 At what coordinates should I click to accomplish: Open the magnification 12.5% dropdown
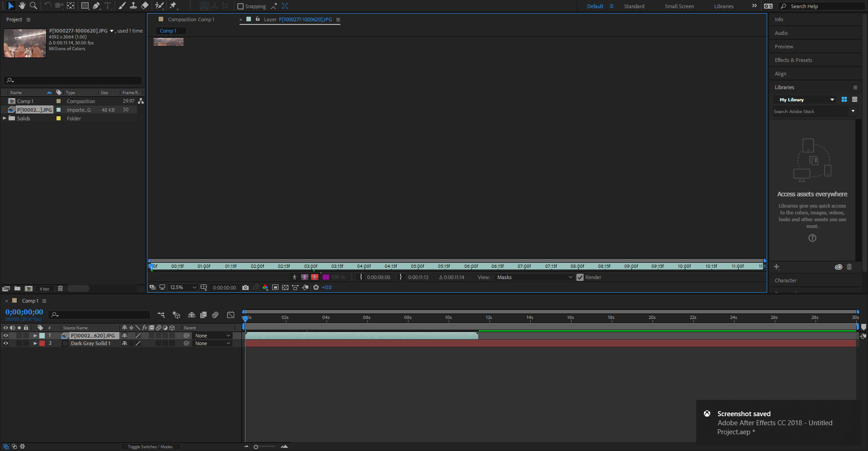[x=183, y=288]
